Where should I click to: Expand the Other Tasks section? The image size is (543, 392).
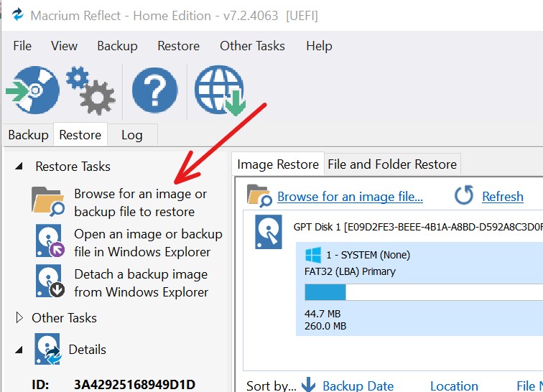click(x=19, y=317)
